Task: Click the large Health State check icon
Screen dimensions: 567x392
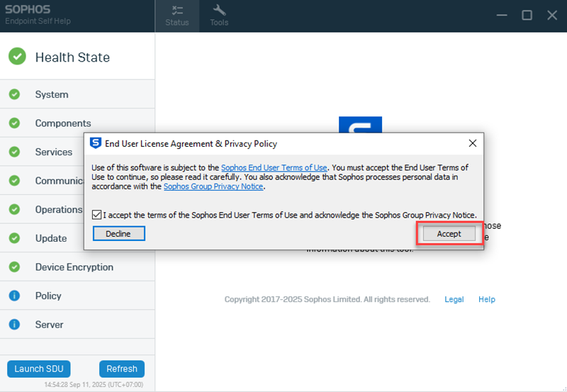Action: pyautogui.click(x=17, y=57)
